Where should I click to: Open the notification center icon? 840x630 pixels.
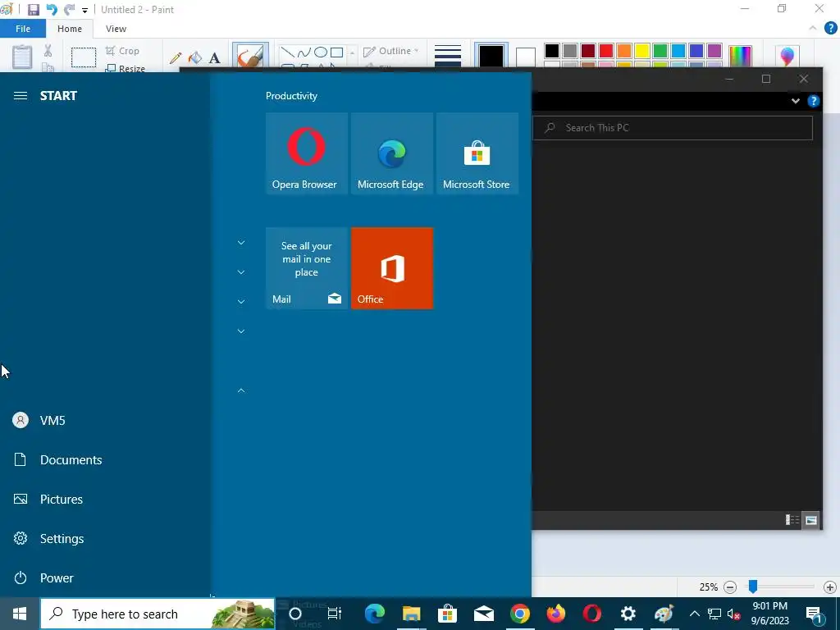point(814,614)
